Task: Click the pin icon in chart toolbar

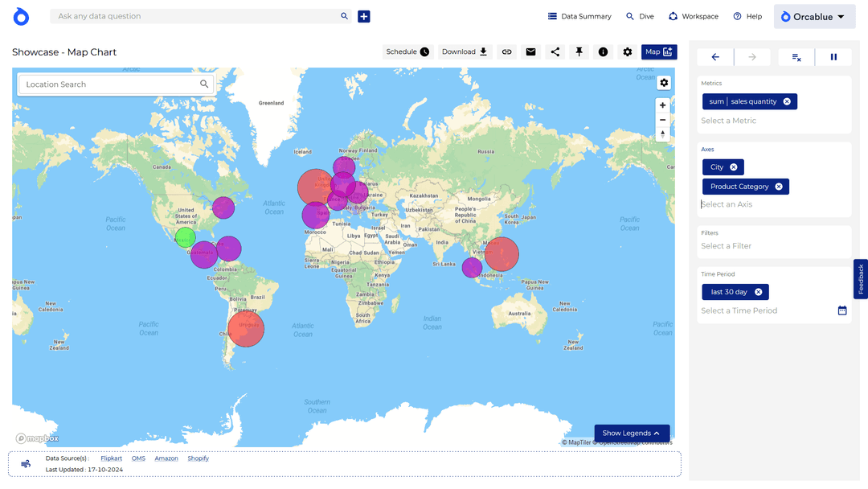Action: (579, 51)
